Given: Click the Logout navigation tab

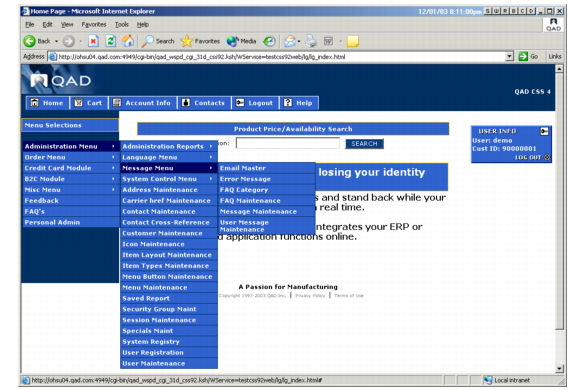Looking at the screenshot, I should (x=255, y=103).
